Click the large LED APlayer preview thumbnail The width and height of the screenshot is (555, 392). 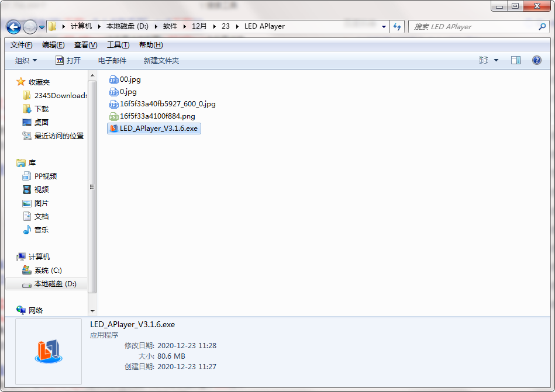coord(49,351)
